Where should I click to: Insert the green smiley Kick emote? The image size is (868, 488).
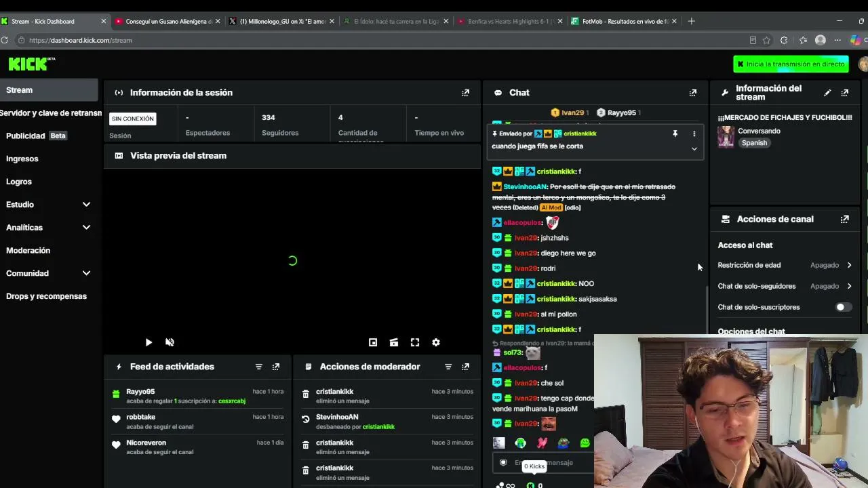click(585, 443)
